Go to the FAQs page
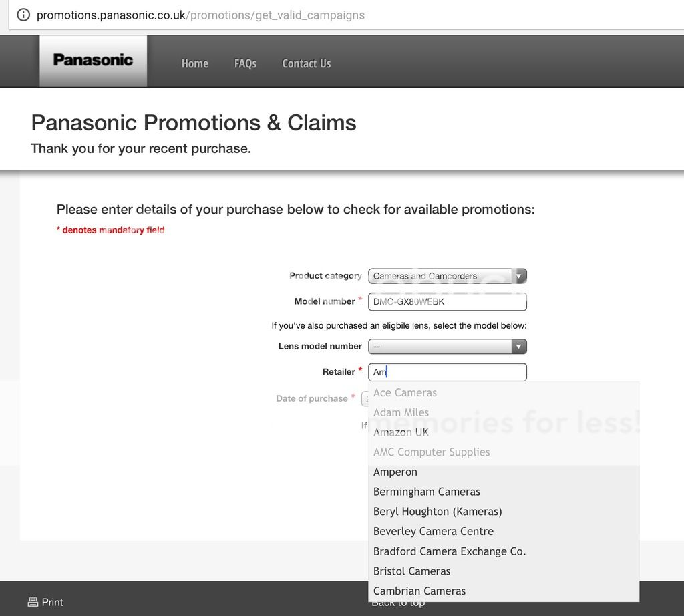This screenshot has width=684, height=616. pos(245,63)
